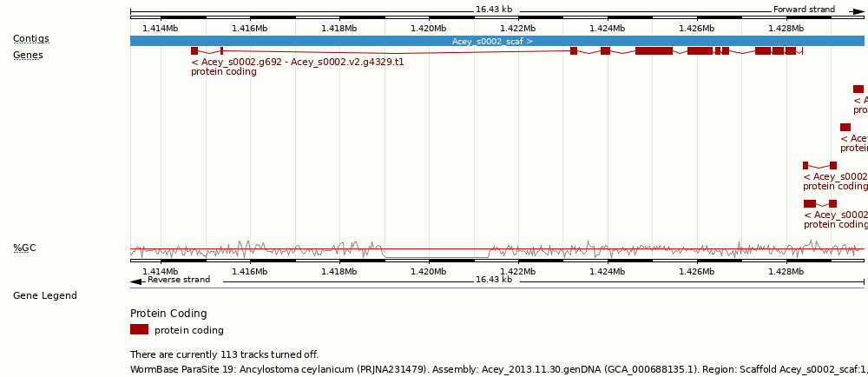Select the large exon near 1.425Mb

[654, 51]
